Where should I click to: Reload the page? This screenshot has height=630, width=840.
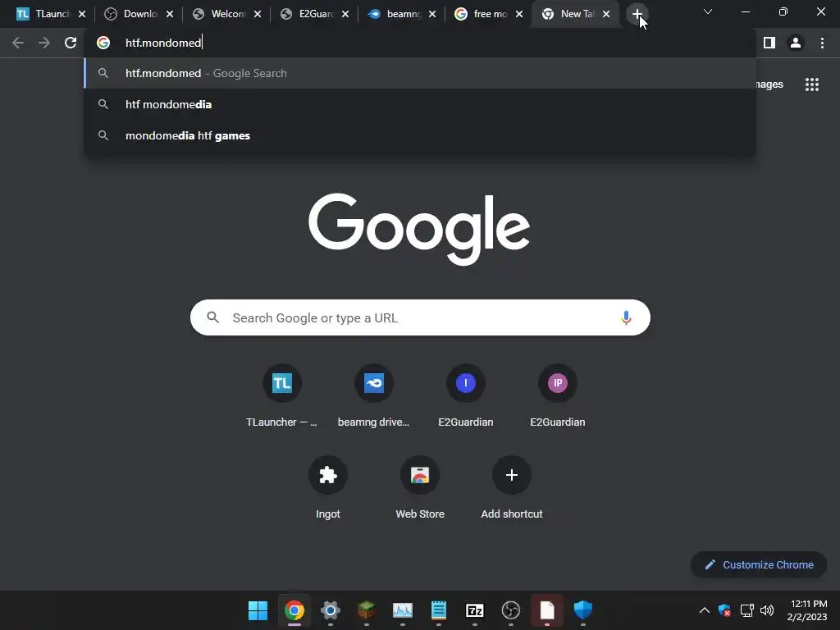[71, 43]
